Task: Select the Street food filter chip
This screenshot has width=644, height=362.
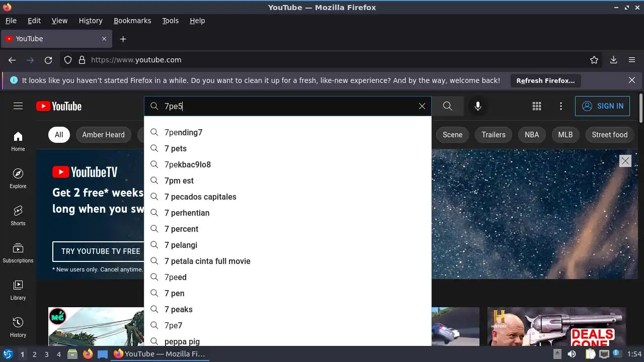Action: click(x=610, y=135)
